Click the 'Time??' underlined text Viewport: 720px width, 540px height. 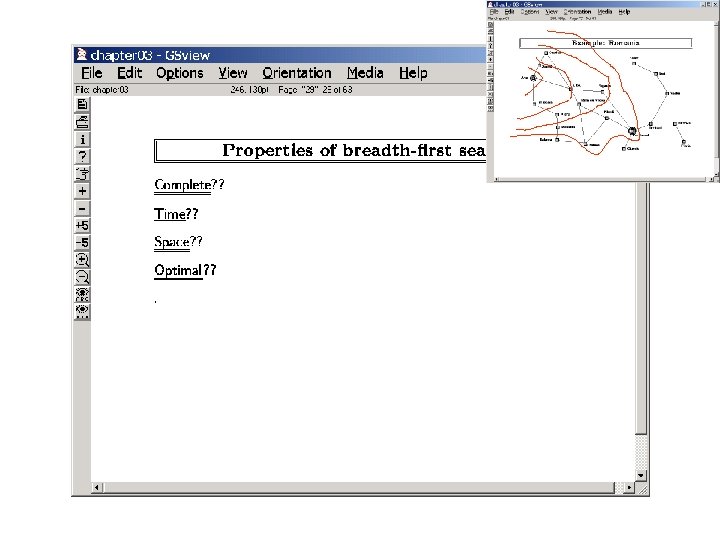pos(176,214)
